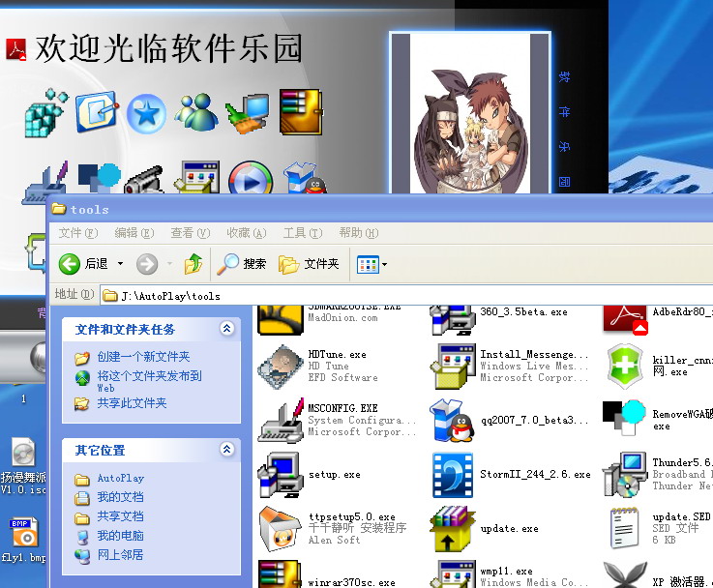Screen dimensions: 713x588
Task: Click the WinRAR books icon in autoplay menu
Action: click(x=301, y=112)
